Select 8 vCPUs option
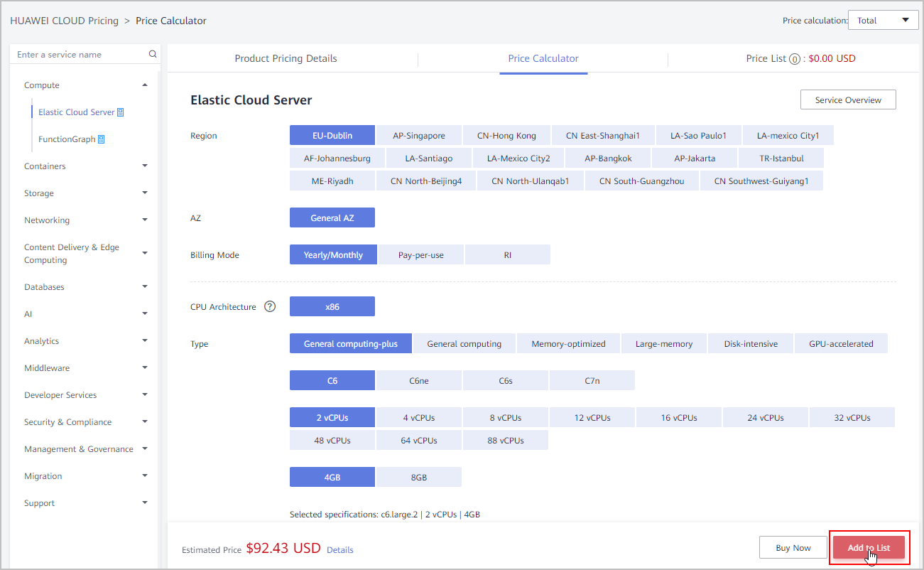 [506, 418]
